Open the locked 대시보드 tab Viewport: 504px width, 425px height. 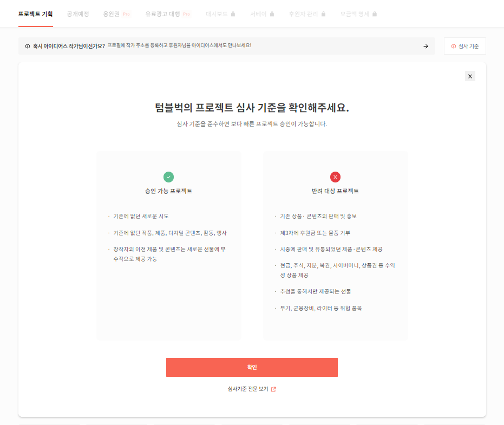point(220,14)
